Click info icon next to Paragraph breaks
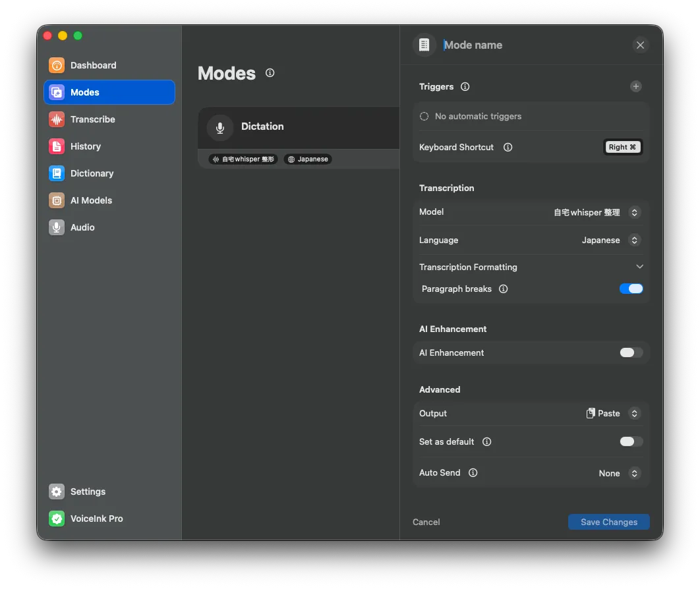This screenshot has width=700, height=589. pos(504,289)
